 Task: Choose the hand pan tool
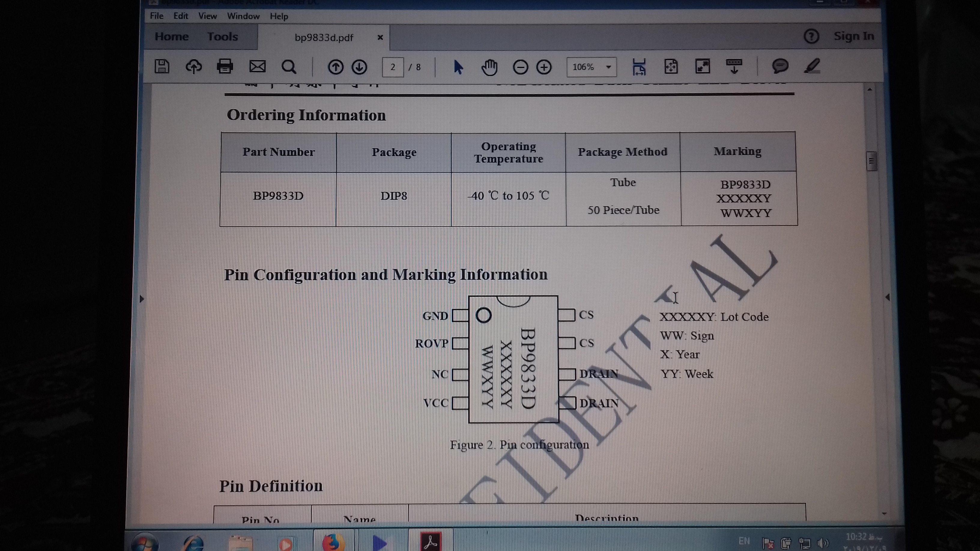point(489,67)
